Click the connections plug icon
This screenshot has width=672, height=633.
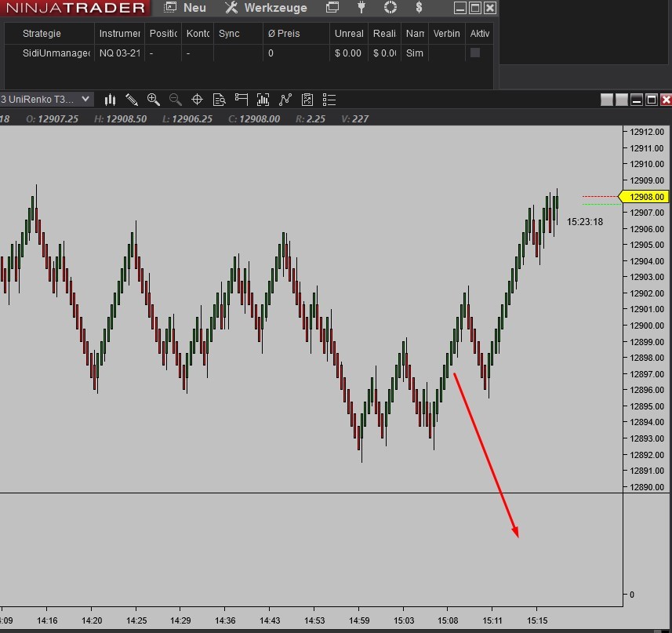point(361,8)
